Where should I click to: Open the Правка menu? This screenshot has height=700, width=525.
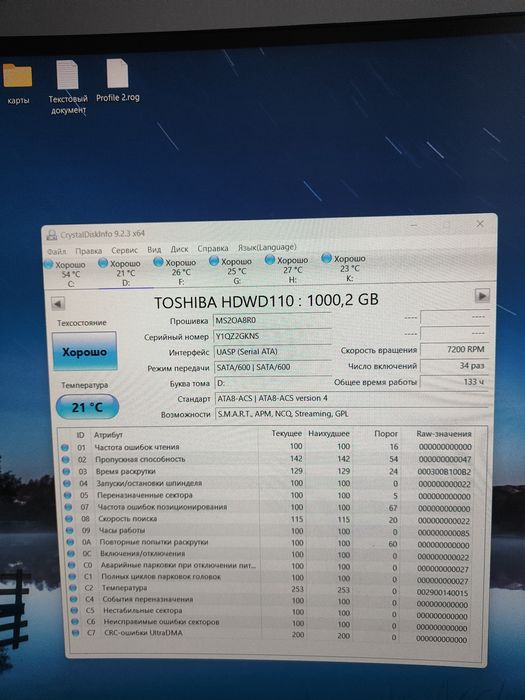[x=88, y=251]
